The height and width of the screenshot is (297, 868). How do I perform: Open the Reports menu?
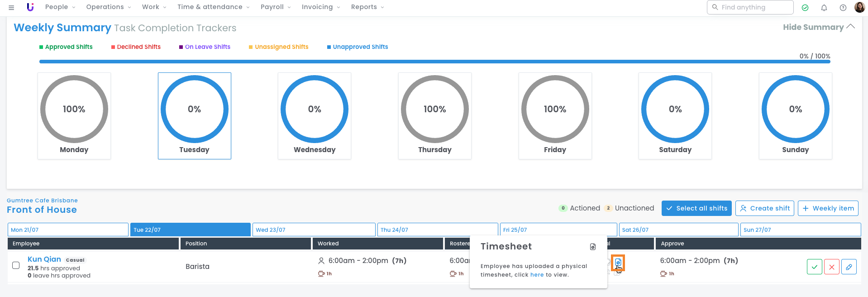pyautogui.click(x=367, y=7)
